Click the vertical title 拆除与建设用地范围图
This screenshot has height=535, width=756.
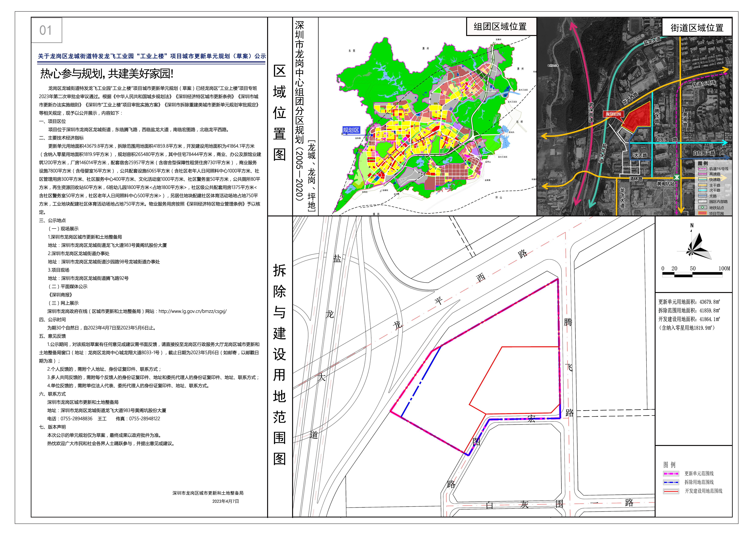pyautogui.click(x=279, y=365)
